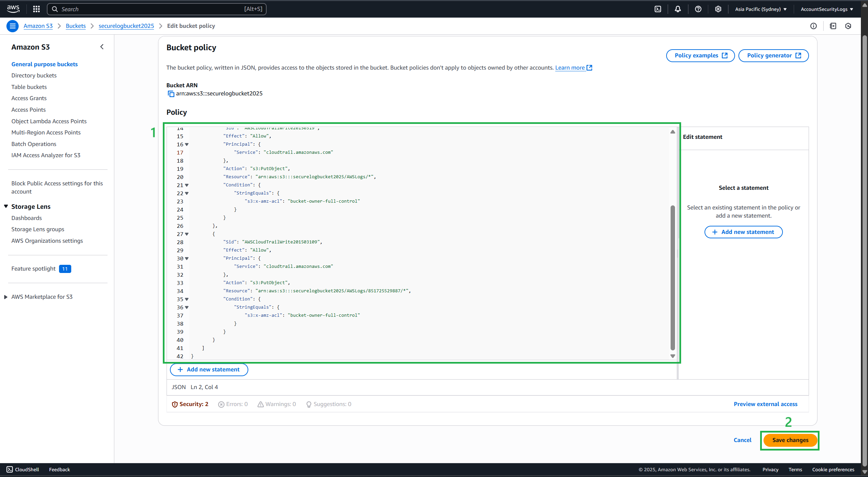Viewport: 868px width, 477px height.
Task: Open the help question mark icon
Action: click(698, 9)
